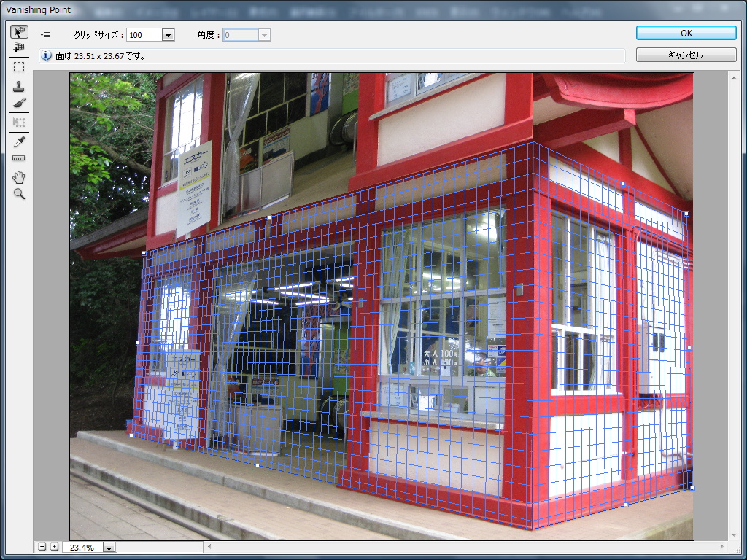747x560 pixels.
Task: Select the Stamp tool
Action: click(x=19, y=87)
